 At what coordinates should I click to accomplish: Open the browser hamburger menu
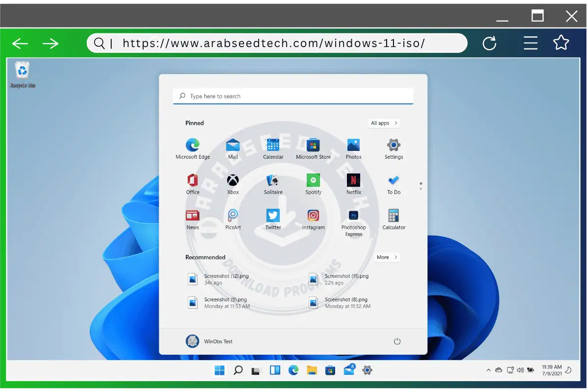pyautogui.click(x=531, y=43)
